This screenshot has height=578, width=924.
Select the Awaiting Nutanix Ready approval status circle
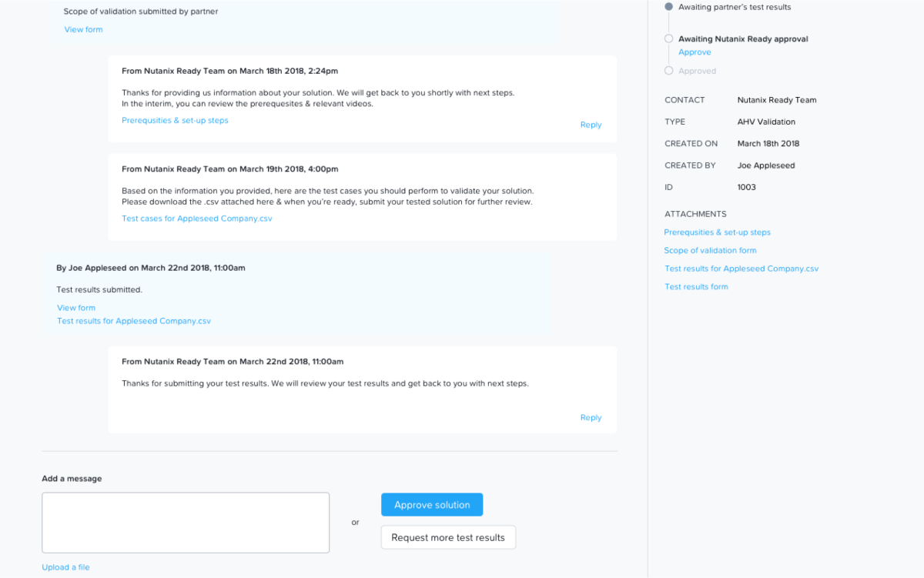[668, 38]
